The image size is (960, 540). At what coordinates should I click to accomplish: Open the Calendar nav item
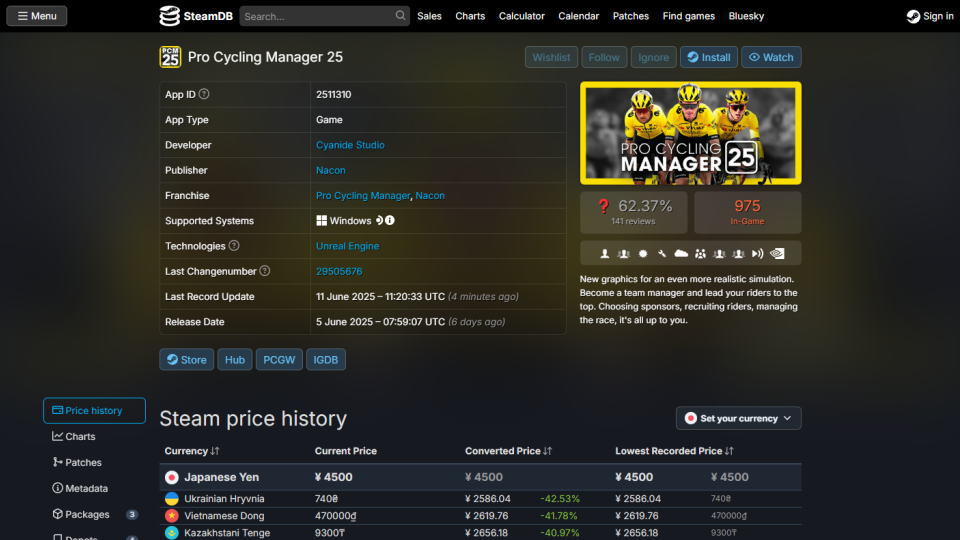pos(579,16)
